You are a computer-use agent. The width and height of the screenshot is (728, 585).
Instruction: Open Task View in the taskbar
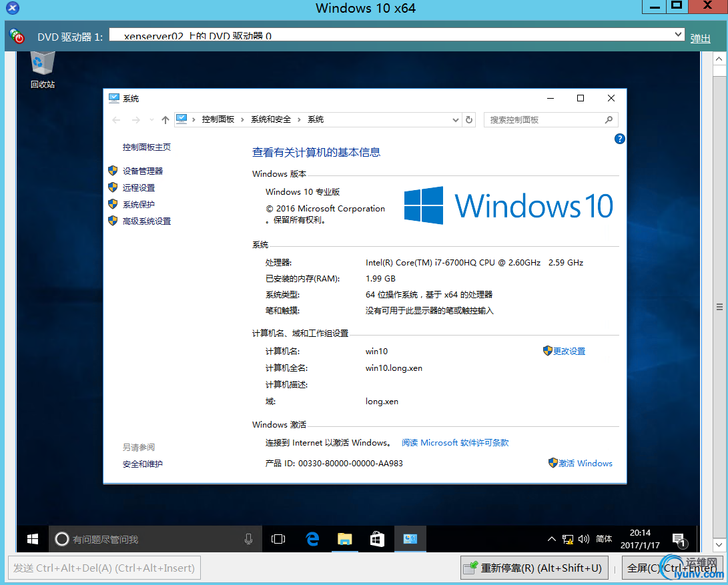[x=278, y=538]
